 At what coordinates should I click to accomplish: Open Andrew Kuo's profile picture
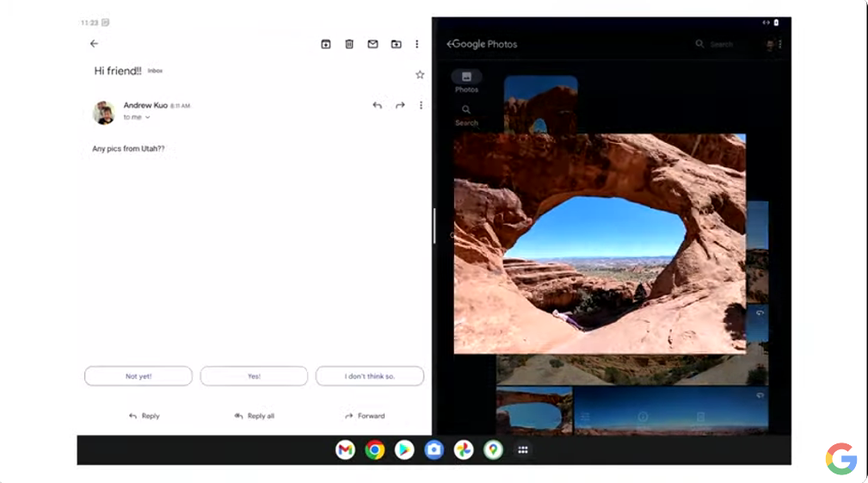click(x=103, y=113)
